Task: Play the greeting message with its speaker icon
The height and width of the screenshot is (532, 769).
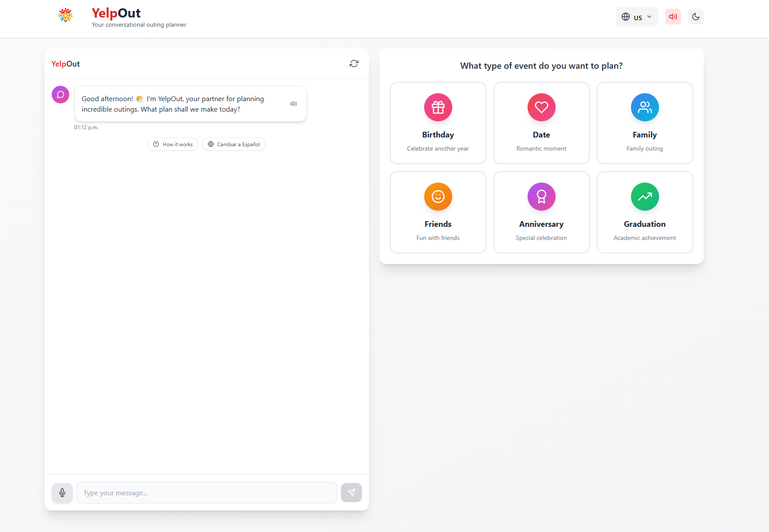Action: (294, 104)
